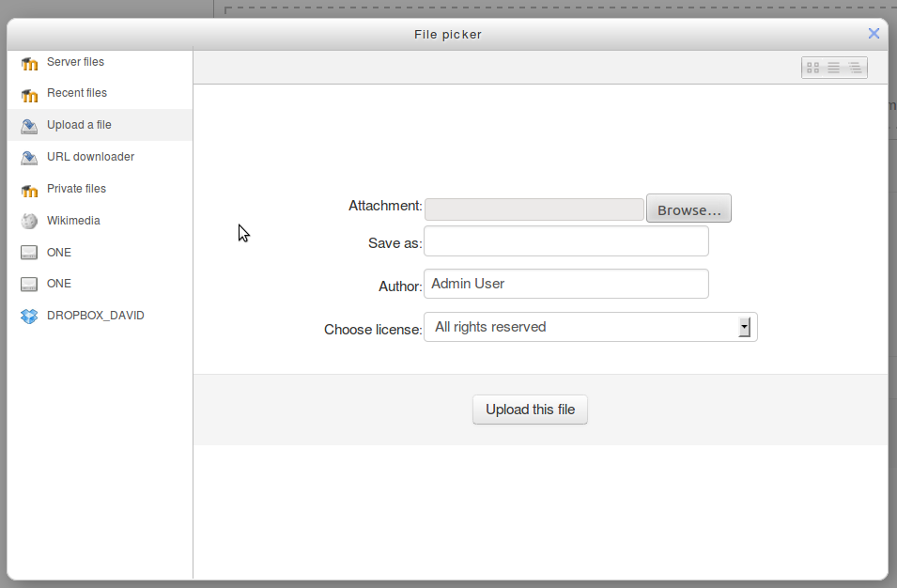Switch to tree view
This screenshot has height=588, width=897.
tap(855, 68)
